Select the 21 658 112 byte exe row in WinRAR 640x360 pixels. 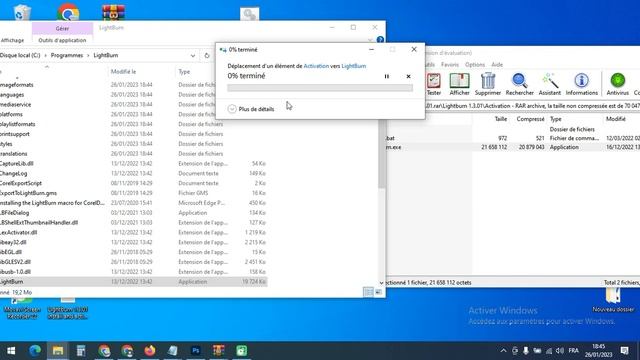point(513,147)
